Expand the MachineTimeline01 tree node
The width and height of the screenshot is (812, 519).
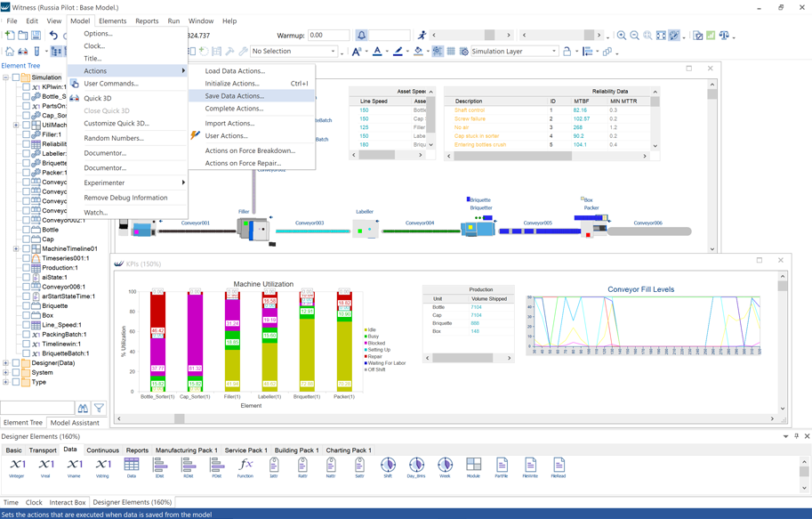[16, 249]
